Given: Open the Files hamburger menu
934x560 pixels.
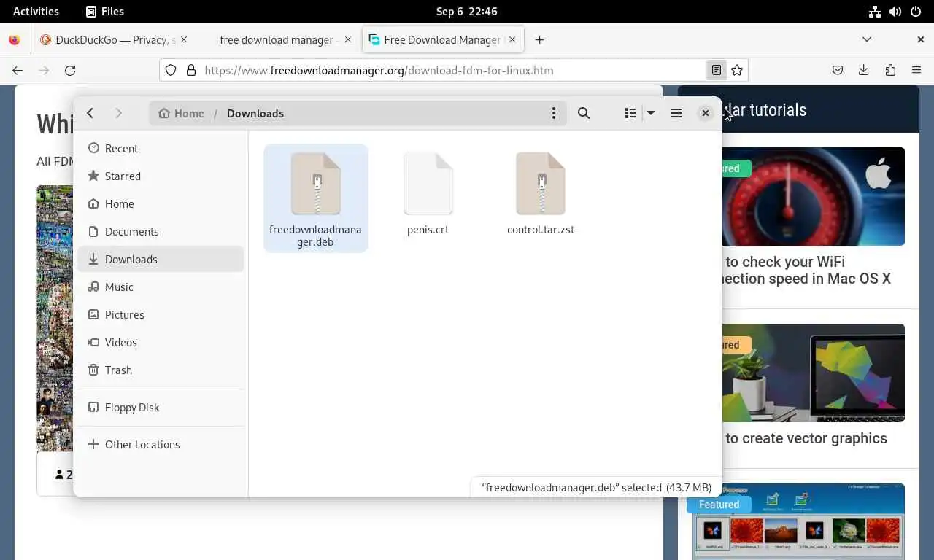Looking at the screenshot, I should click(676, 113).
